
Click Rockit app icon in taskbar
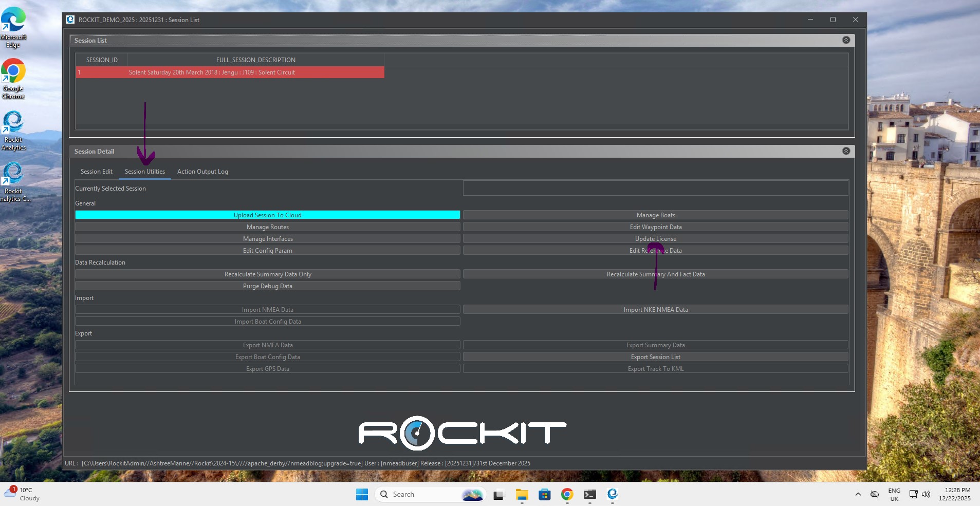pyautogui.click(x=612, y=494)
